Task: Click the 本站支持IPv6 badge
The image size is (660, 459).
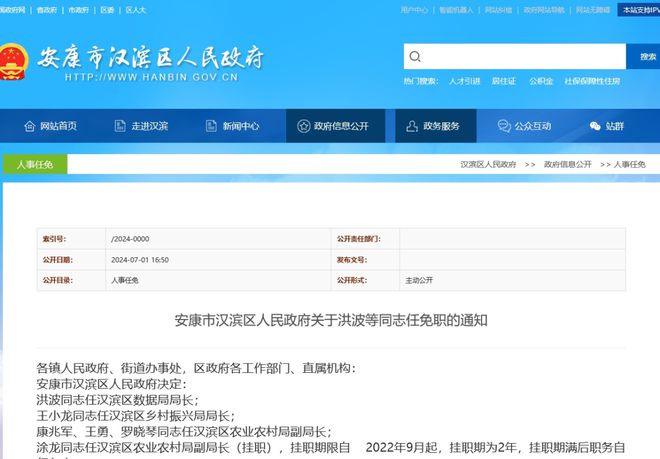Action: click(639, 10)
